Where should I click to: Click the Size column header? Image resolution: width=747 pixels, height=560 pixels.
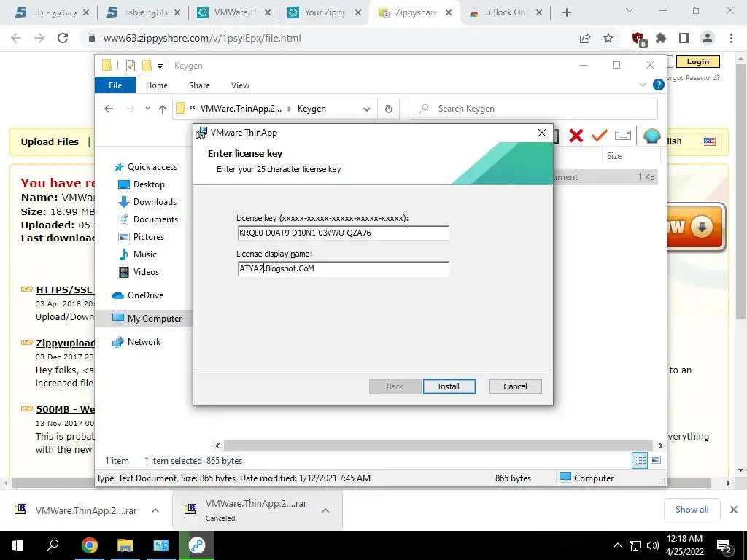(x=614, y=156)
